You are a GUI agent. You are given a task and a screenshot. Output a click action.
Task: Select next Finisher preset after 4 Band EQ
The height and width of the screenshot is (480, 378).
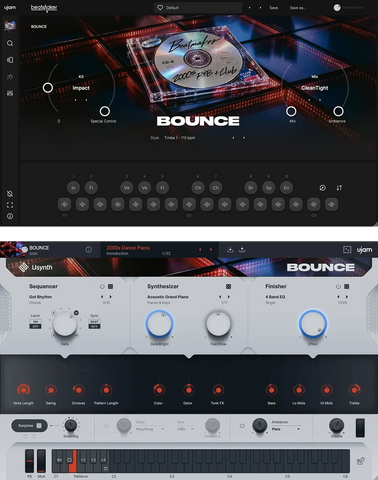347,297
